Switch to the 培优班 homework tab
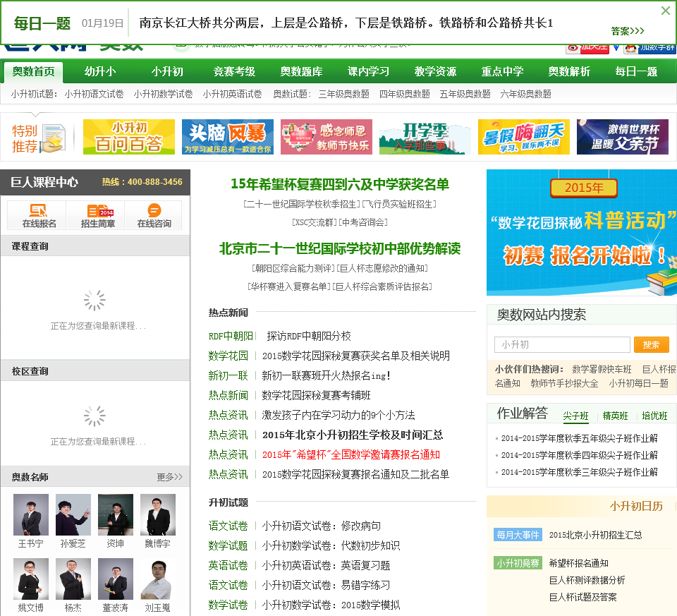 [654, 416]
